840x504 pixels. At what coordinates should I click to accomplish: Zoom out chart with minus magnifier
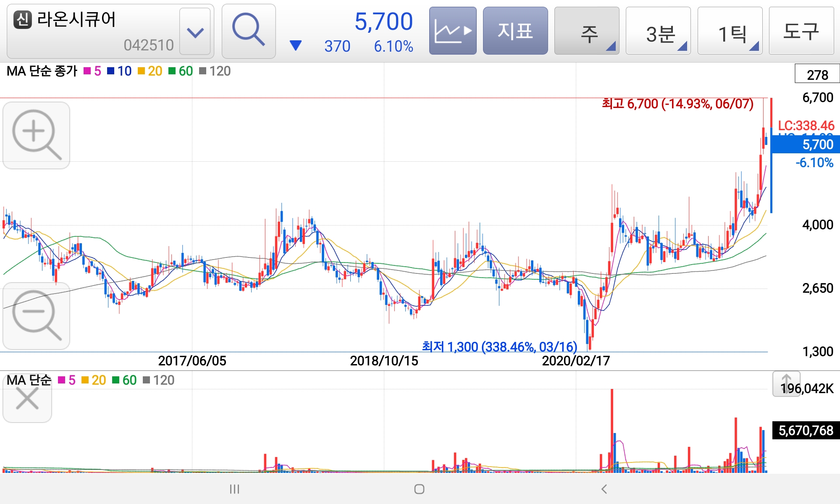click(x=36, y=316)
